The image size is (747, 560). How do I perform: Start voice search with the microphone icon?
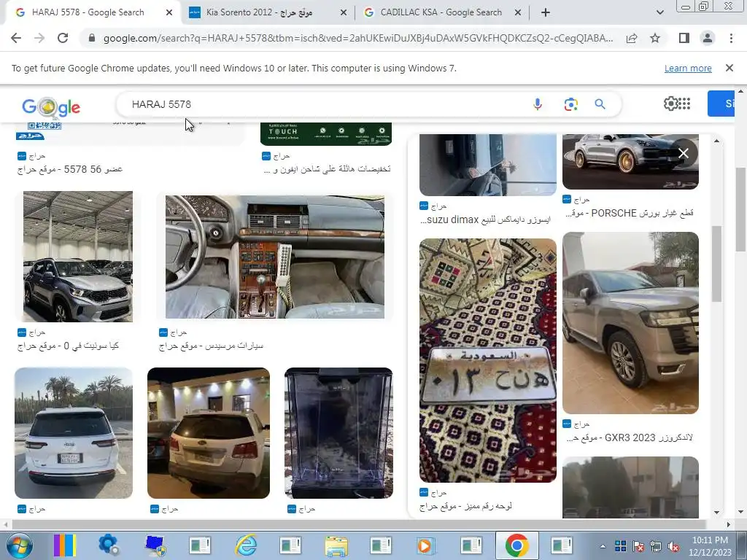(538, 104)
